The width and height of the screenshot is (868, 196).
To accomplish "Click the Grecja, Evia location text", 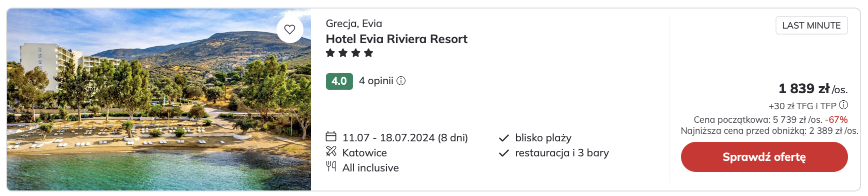I will click(354, 24).
